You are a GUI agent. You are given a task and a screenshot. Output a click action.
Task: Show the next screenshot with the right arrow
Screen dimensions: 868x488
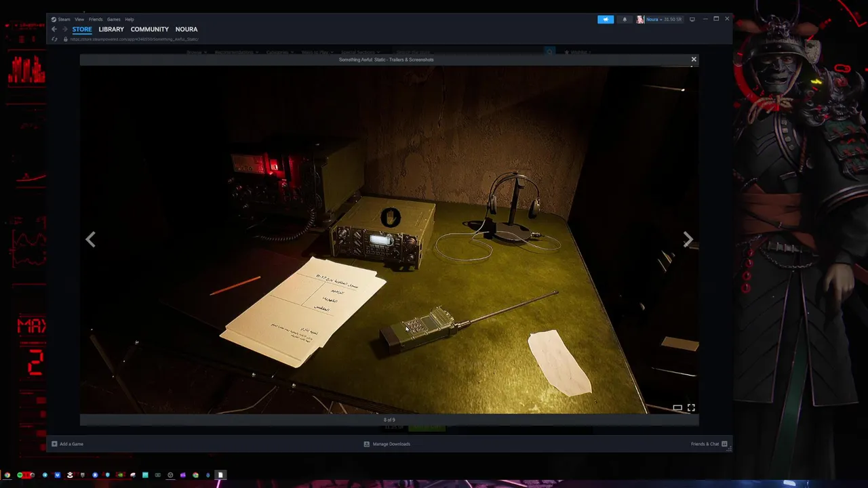pos(688,239)
